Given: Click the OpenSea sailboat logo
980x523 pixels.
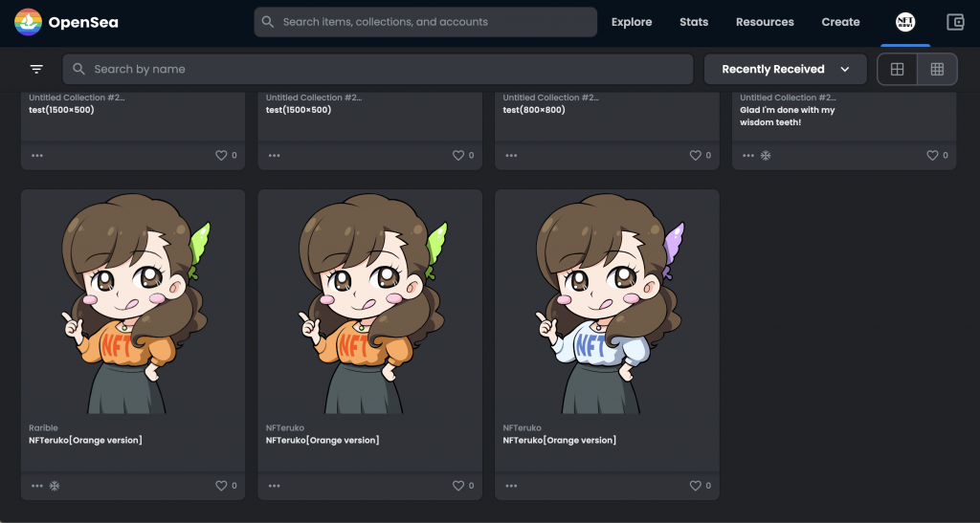Looking at the screenshot, I should tap(28, 22).
